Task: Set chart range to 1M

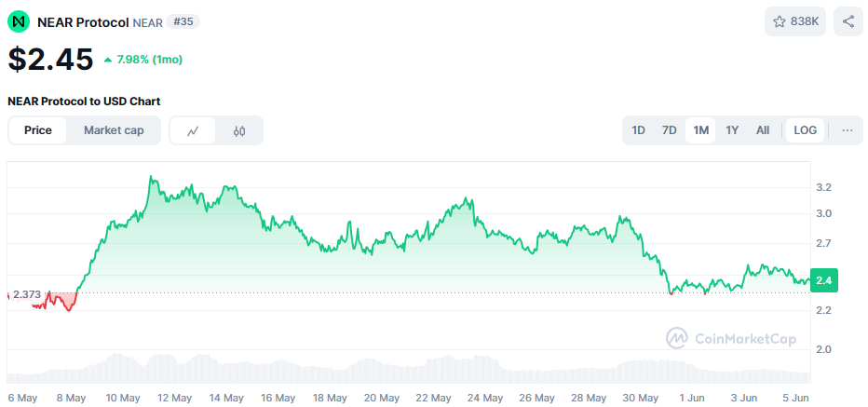Action: 700,130
